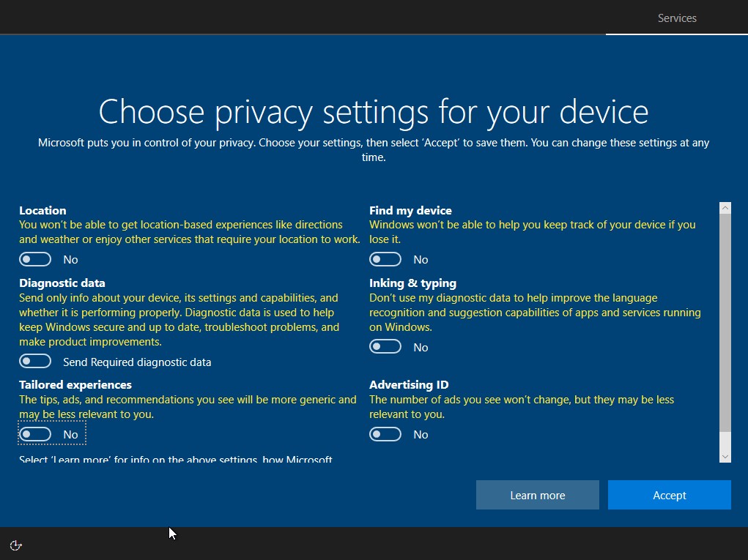The image size is (748, 560).
Task: Enable the Advertising ID toggle
Action: tap(385, 433)
